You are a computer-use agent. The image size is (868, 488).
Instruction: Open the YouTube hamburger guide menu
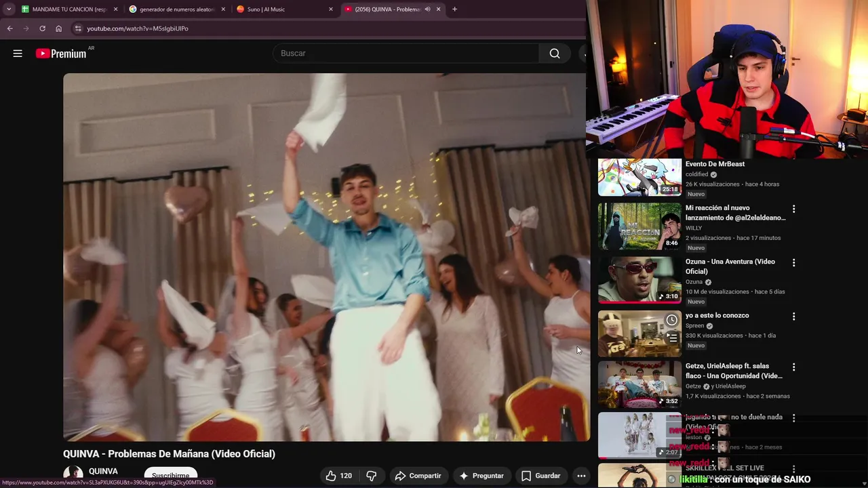18,53
